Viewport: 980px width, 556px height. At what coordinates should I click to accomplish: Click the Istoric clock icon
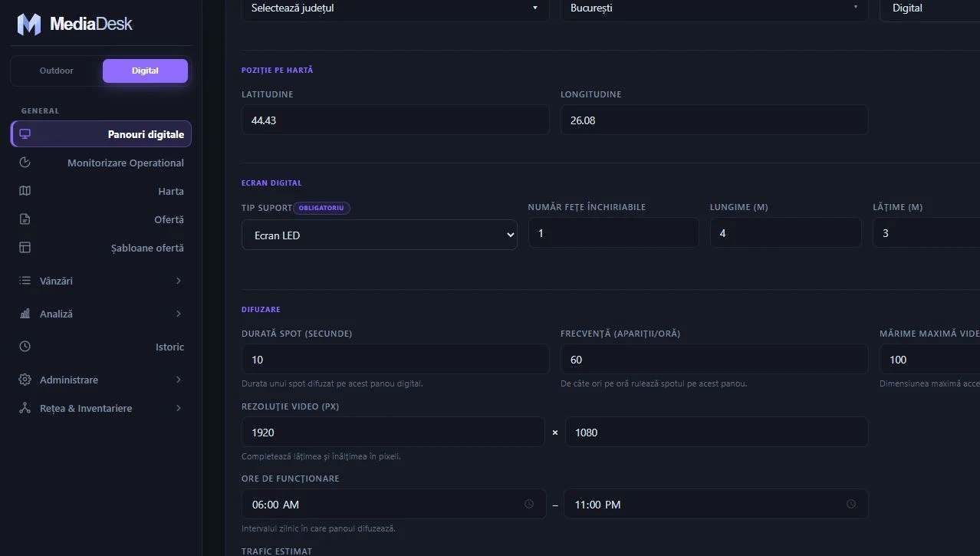[25, 347]
